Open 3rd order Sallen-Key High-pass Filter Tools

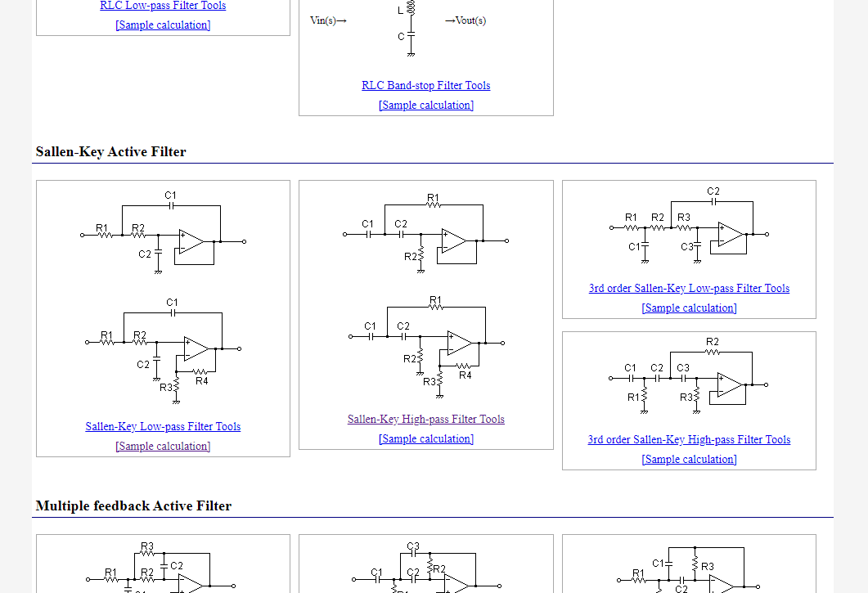(689, 440)
